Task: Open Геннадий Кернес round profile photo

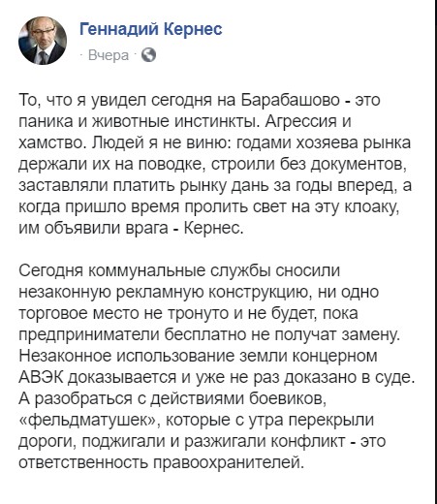Action: tap(43, 41)
